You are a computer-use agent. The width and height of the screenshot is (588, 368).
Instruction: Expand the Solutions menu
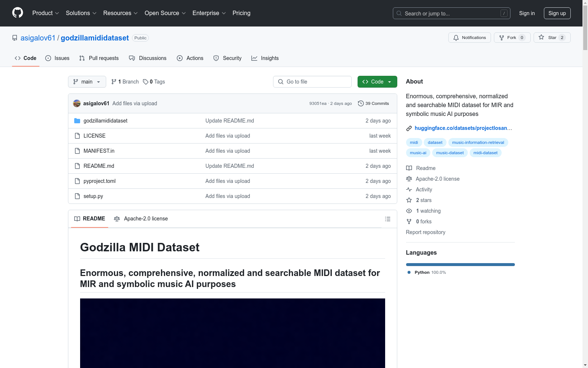coord(81,13)
